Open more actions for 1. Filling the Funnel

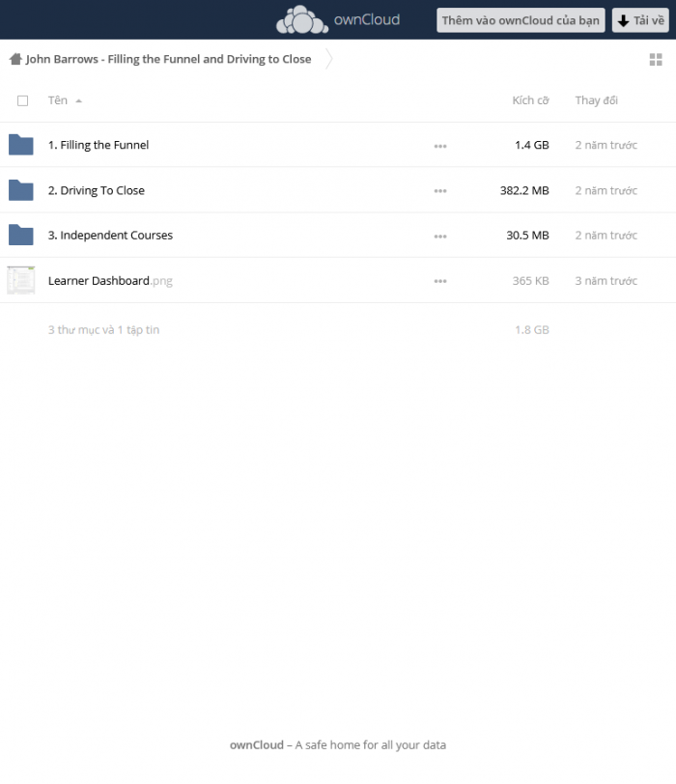tap(440, 146)
